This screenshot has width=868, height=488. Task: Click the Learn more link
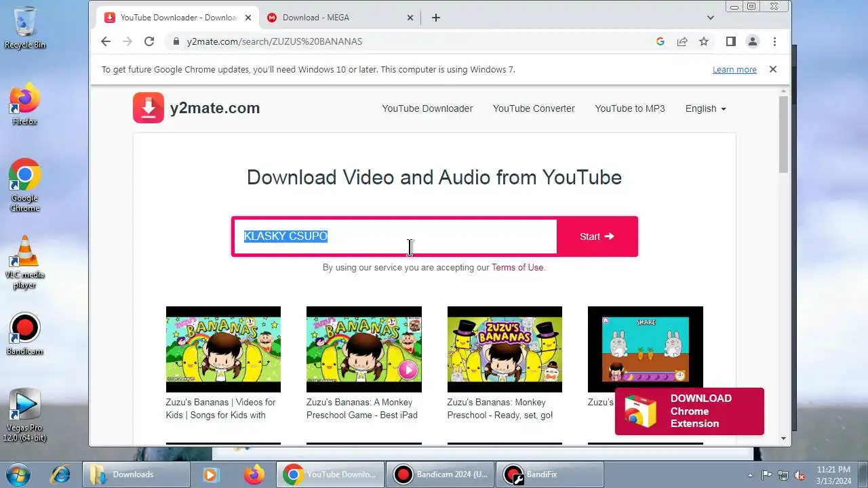click(734, 69)
